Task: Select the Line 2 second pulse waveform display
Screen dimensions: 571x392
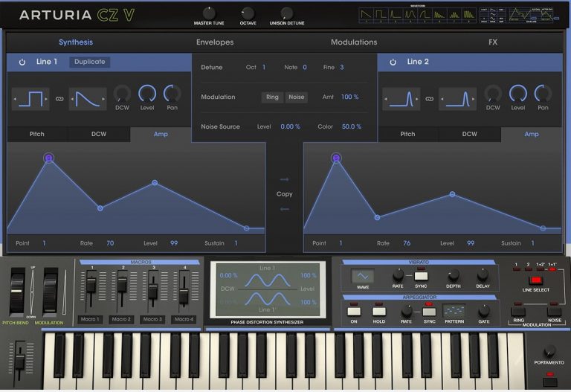Action: point(458,99)
